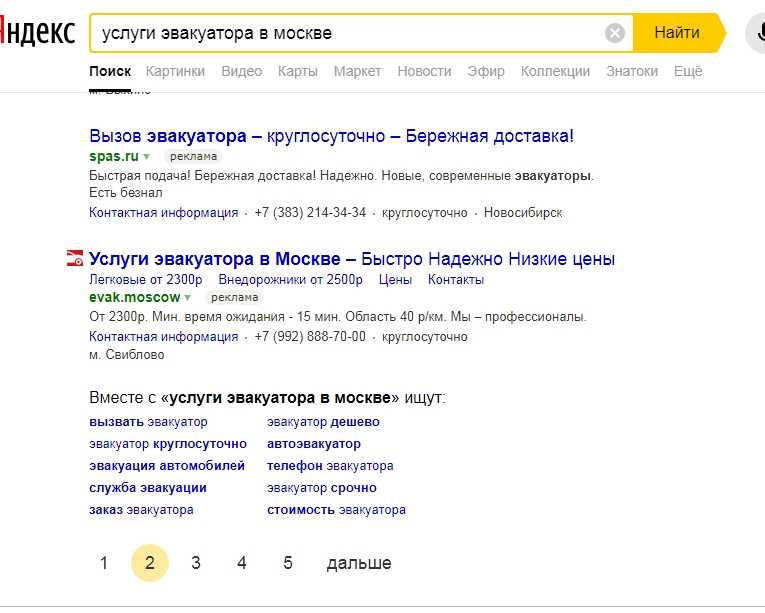Select related search вызвать эвакуатор
This screenshot has width=765, height=613.
(x=148, y=422)
